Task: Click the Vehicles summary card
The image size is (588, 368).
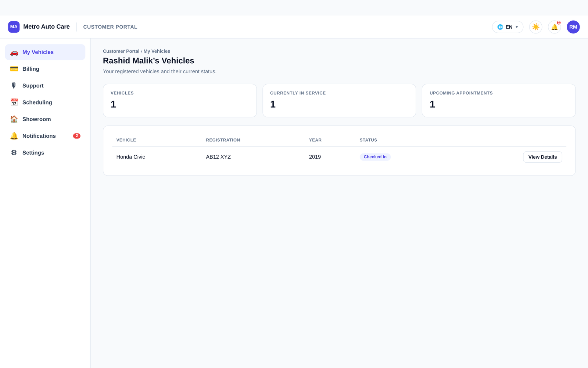Action: tap(180, 100)
